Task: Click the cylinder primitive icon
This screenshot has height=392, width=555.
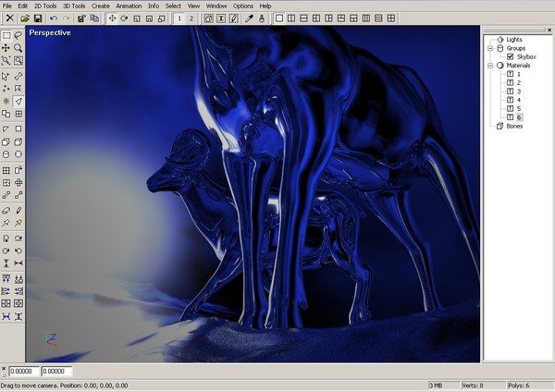Action: click(x=6, y=154)
